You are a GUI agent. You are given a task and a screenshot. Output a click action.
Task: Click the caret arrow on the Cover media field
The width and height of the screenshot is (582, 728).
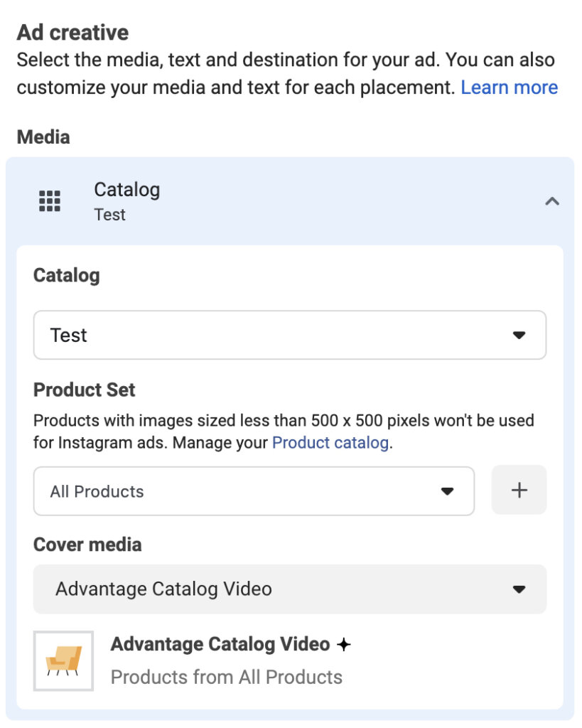click(520, 589)
